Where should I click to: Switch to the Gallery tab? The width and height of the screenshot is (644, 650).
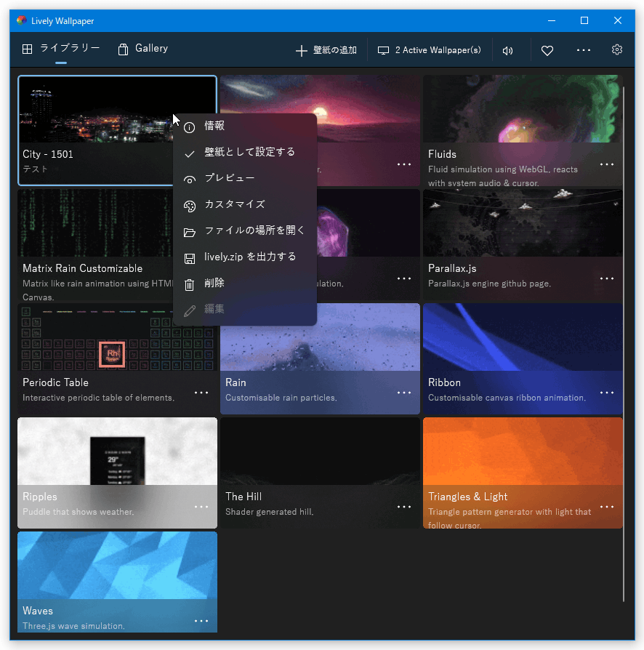point(143,49)
